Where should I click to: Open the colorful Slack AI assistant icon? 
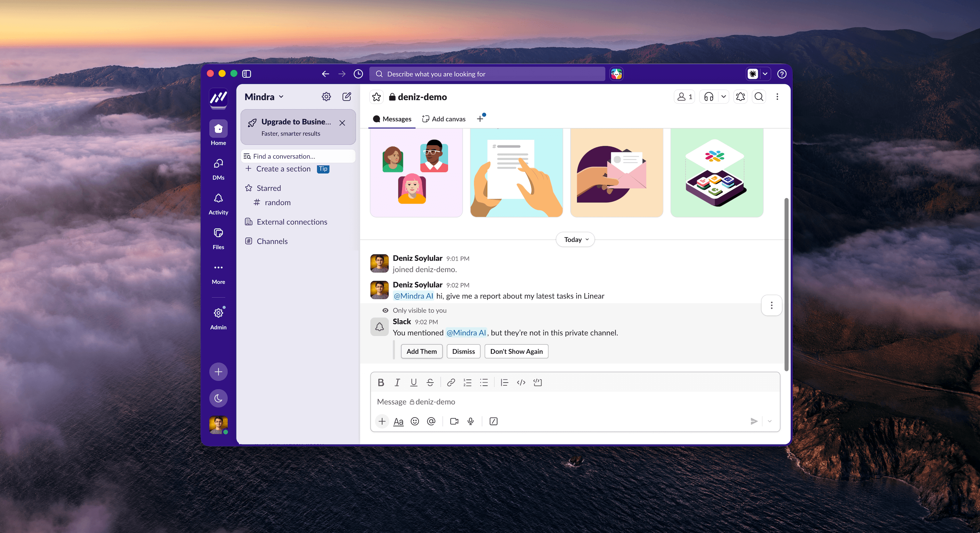(x=616, y=74)
